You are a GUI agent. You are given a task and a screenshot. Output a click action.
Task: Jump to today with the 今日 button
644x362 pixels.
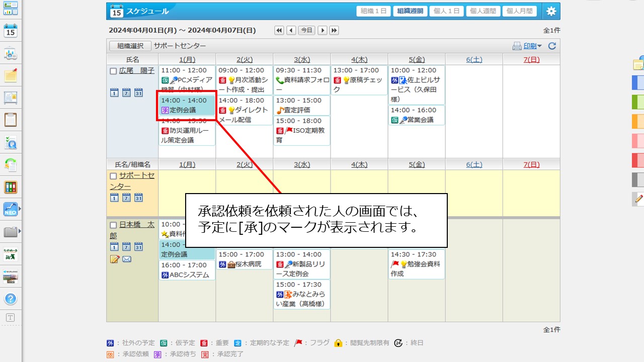click(x=306, y=31)
